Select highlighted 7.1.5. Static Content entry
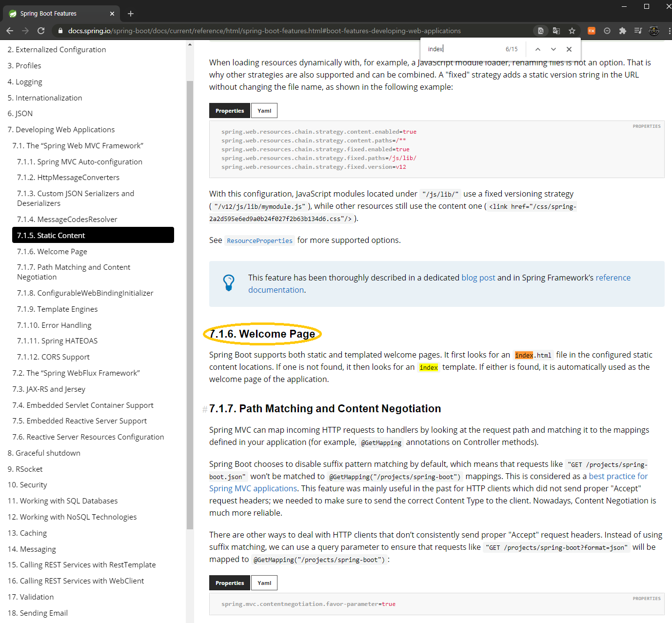672x623 pixels. tap(93, 235)
